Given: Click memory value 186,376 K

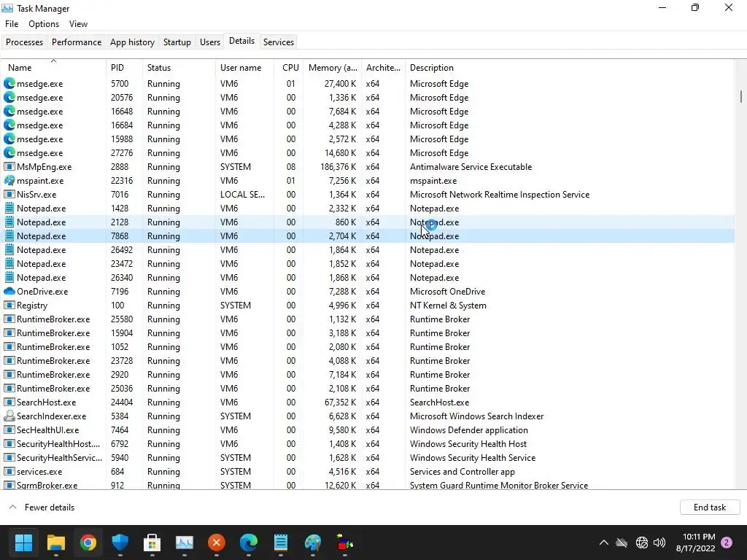Looking at the screenshot, I should (338, 167).
